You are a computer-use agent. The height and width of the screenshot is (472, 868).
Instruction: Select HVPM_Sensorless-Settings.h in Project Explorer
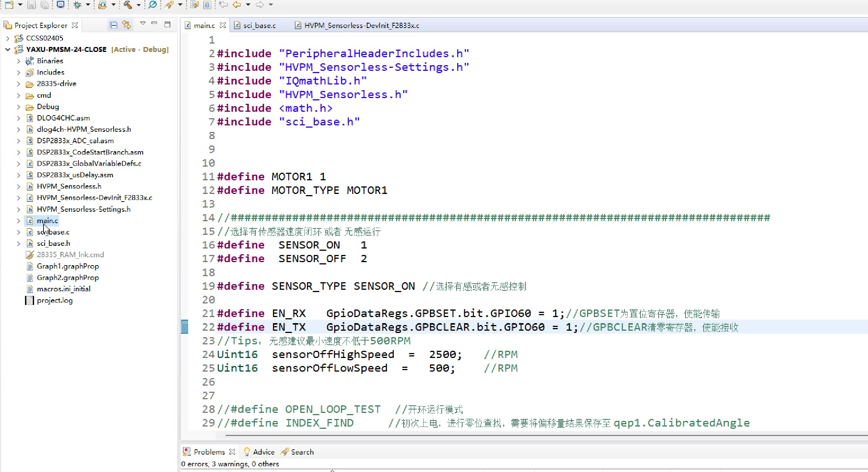pyautogui.click(x=83, y=209)
